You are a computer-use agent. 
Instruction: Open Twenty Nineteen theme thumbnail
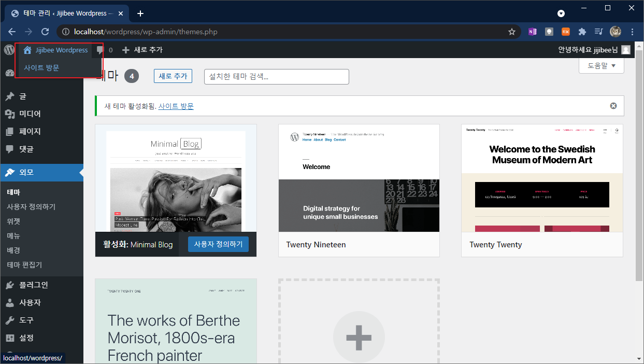click(x=359, y=178)
